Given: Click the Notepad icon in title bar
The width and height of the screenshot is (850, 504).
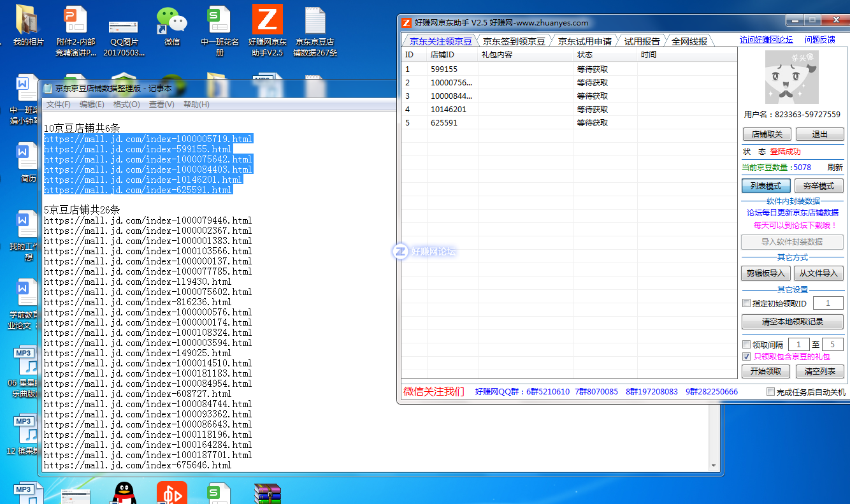Looking at the screenshot, I should point(48,89).
